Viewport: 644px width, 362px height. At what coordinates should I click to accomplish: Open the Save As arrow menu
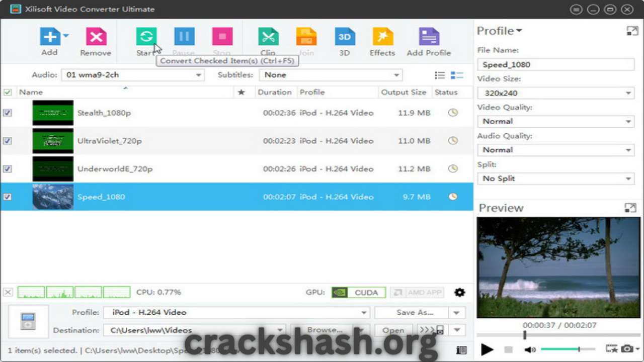tap(456, 312)
